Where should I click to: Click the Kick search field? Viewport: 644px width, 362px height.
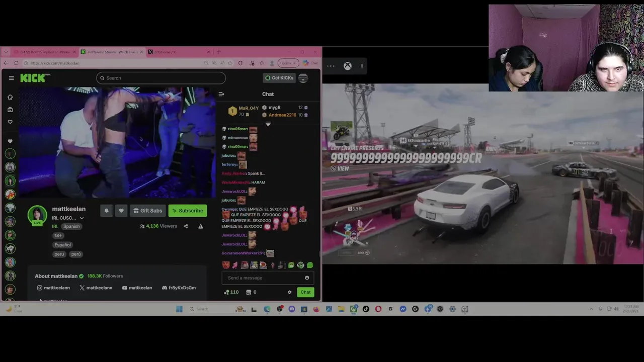(x=161, y=78)
